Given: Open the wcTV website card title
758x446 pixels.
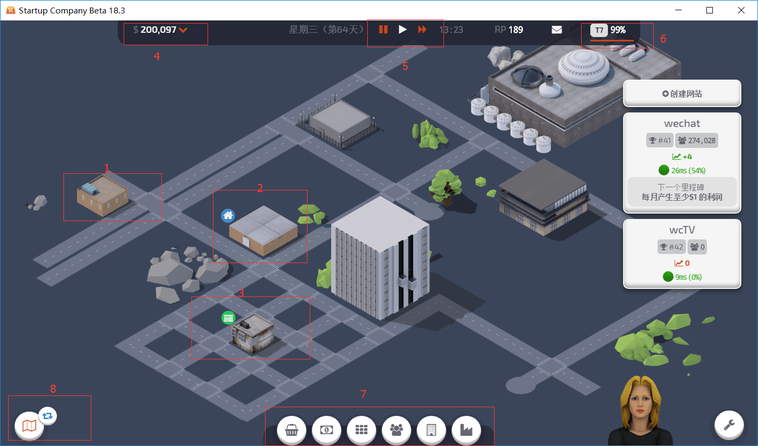Looking at the screenshot, I should pos(682,230).
